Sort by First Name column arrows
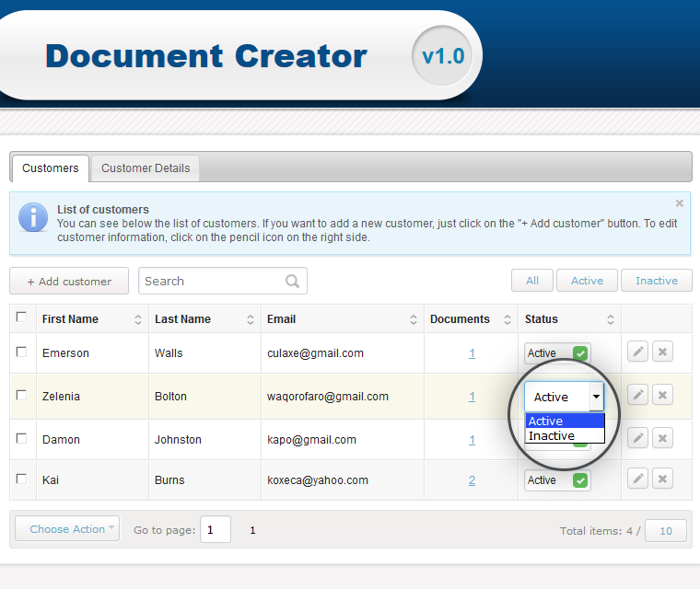The image size is (700, 589). 138,319
